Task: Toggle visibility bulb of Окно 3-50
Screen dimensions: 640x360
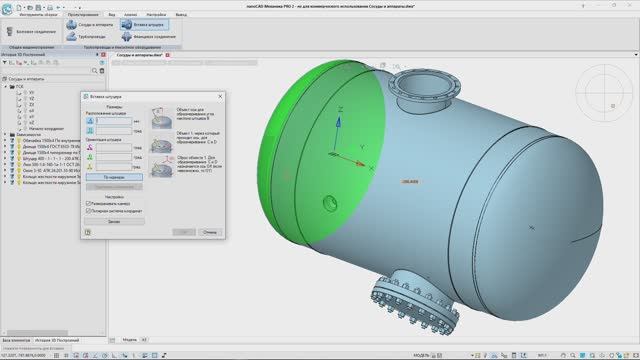Action: coord(19,171)
